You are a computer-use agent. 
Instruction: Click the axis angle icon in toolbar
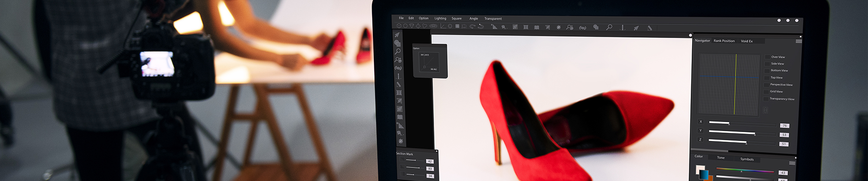tap(443, 26)
